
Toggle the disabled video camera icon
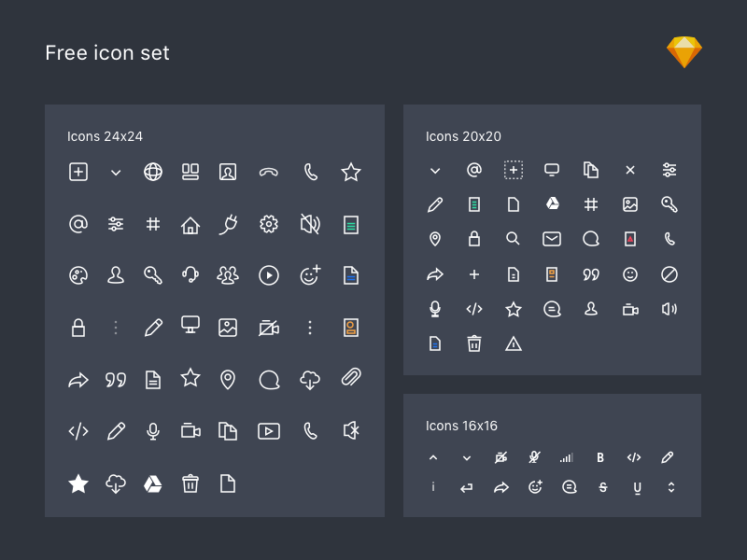pyautogui.click(x=268, y=328)
